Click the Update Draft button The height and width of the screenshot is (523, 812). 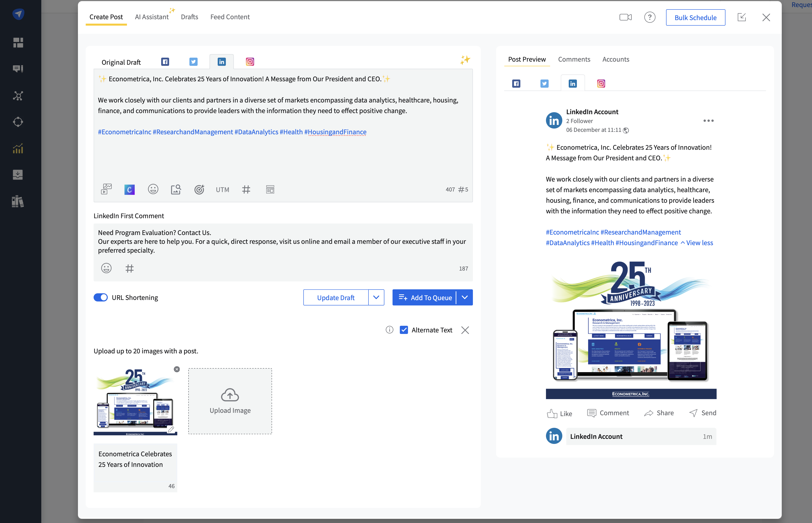pos(336,298)
